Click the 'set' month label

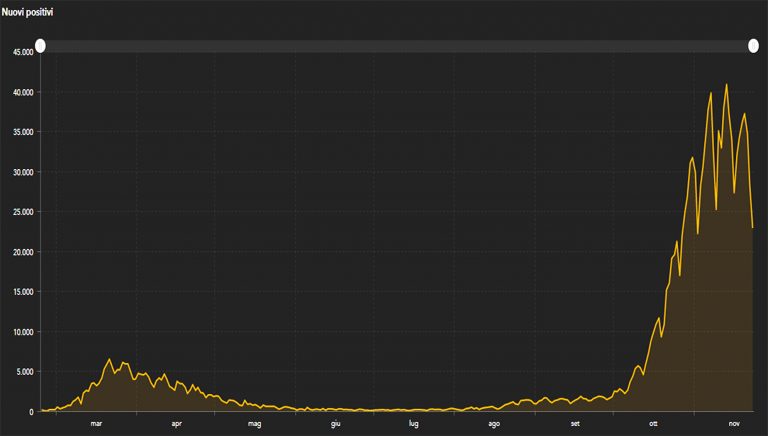[x=575, y=423]
